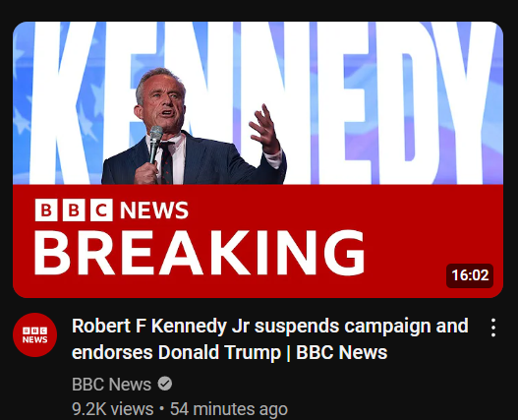The height and width of the screenshot is (420, 518).
Task: Go to BBC News channel name link
Action: click(111, 385)
